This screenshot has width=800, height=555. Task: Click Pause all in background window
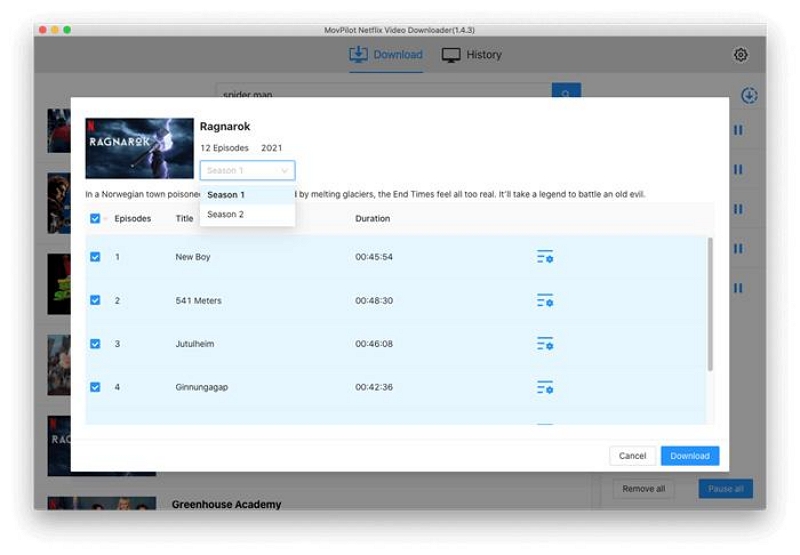(726, 489)
